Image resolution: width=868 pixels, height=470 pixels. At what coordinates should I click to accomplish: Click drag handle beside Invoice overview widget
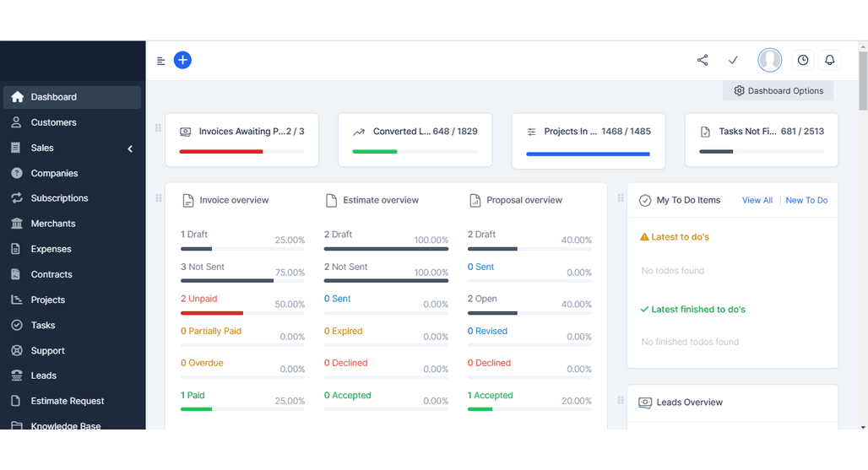(x=158, y=198)
